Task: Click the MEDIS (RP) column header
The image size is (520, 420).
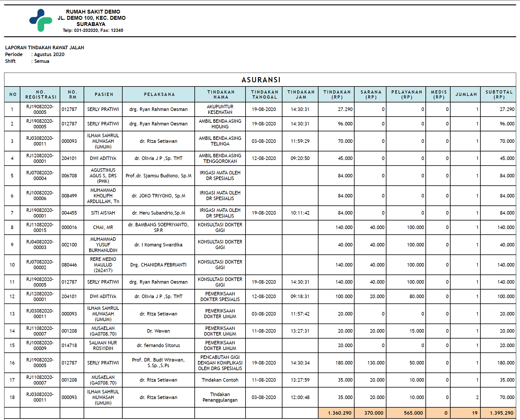Action: point(439,94)
